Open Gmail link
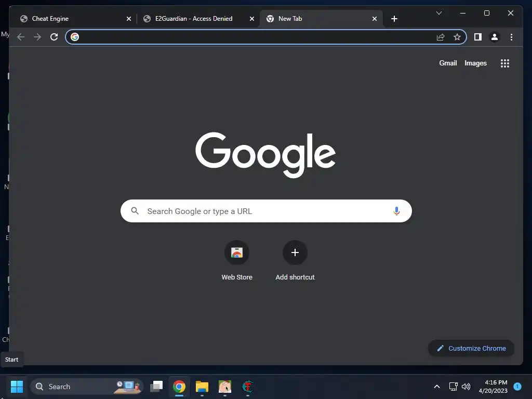 (448, 63)
